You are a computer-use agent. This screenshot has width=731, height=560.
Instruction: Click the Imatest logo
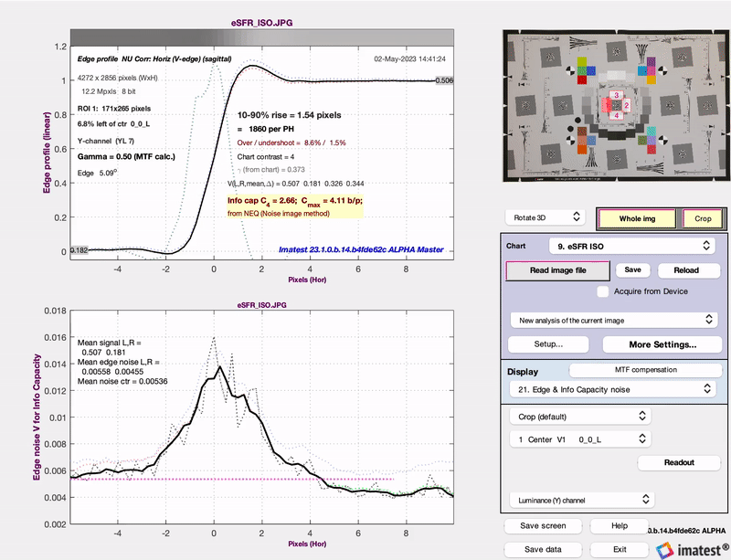click(693, 550)
